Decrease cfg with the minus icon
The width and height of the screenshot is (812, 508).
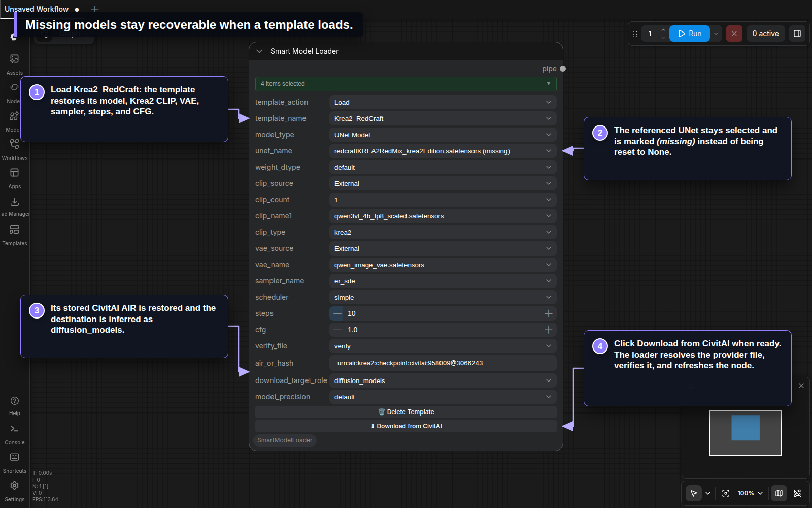[337, 330]
